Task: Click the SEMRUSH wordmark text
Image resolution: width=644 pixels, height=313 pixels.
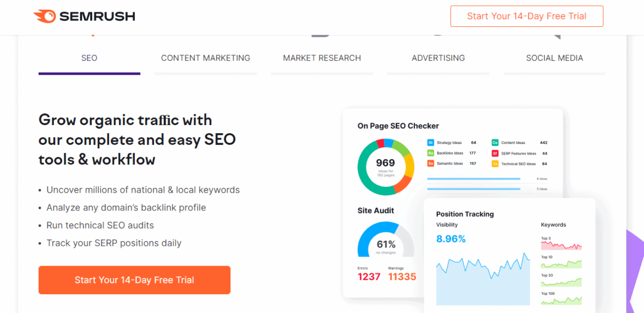Action: pos(97,17)
